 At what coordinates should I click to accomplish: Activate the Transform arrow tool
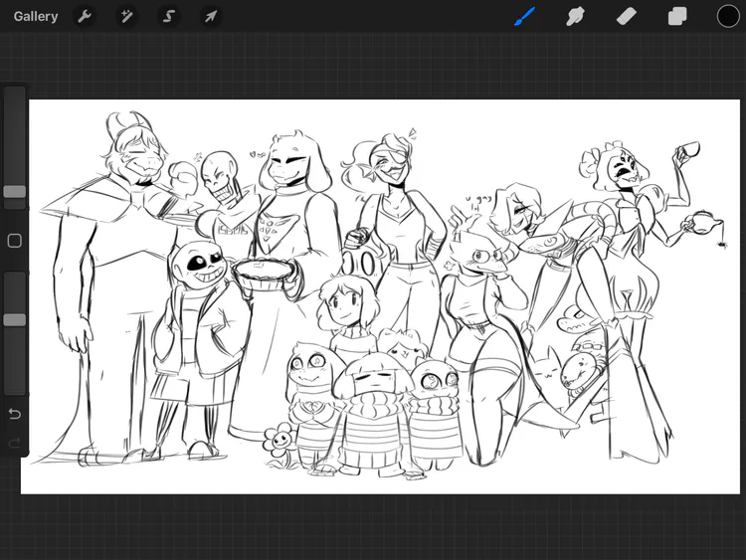click(x=210, y=16)
